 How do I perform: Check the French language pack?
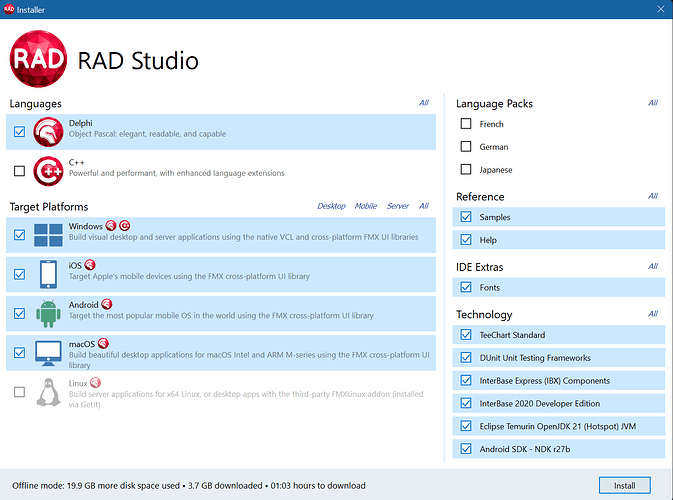click(x=466, y=124)
